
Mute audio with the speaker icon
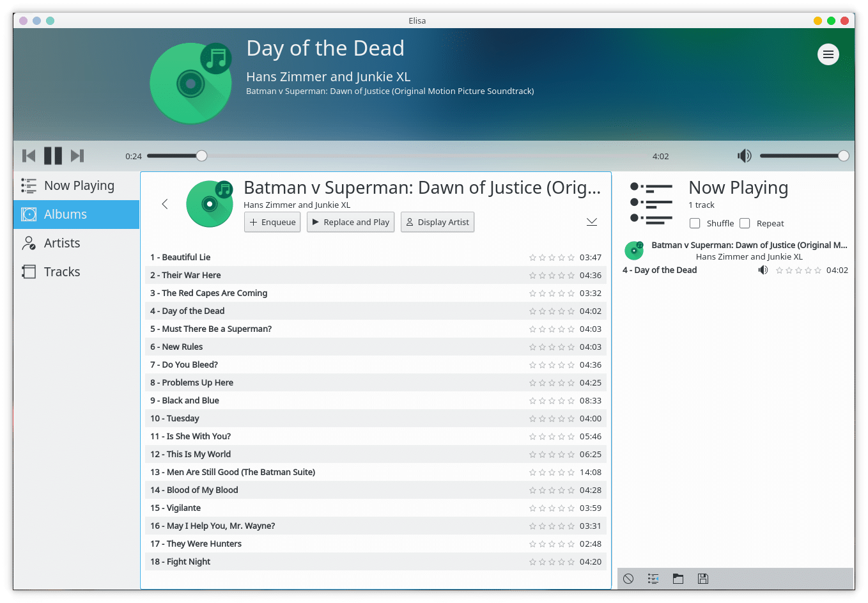[744, 155]
